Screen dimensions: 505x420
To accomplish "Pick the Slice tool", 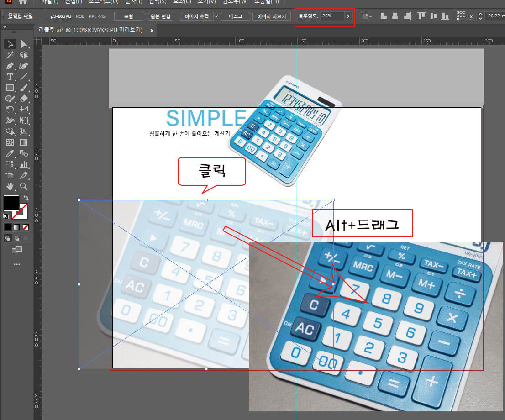I will tap(24, 176).
